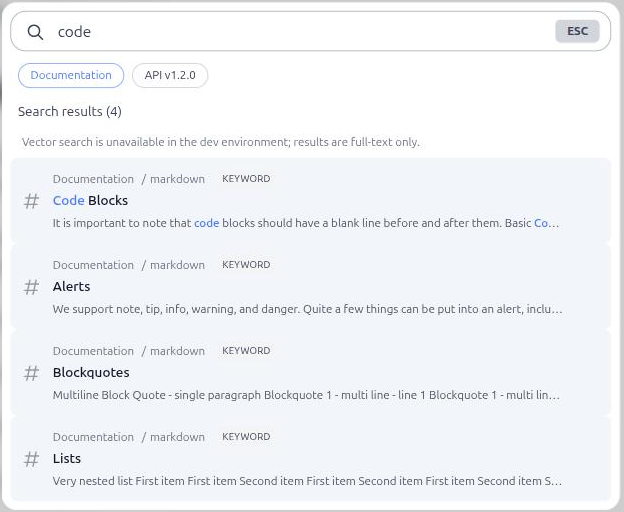Screen dimensions: 624x512
Task: Open the Alerts search result
Action: click(x=310, y=286)
